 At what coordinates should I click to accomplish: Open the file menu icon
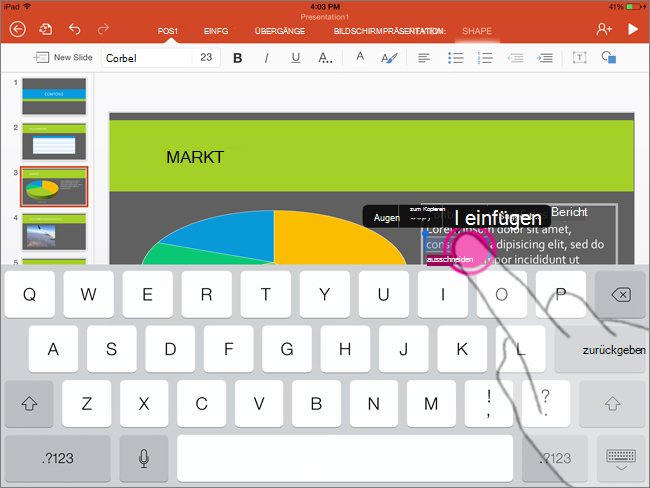tap(46, 29)
